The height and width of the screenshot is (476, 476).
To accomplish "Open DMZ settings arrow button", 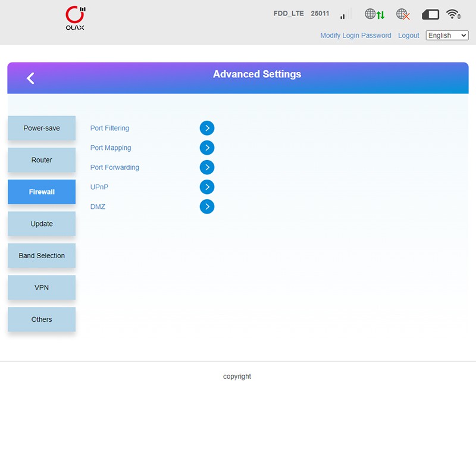I will pyautogui.click(x=206, y=206).
